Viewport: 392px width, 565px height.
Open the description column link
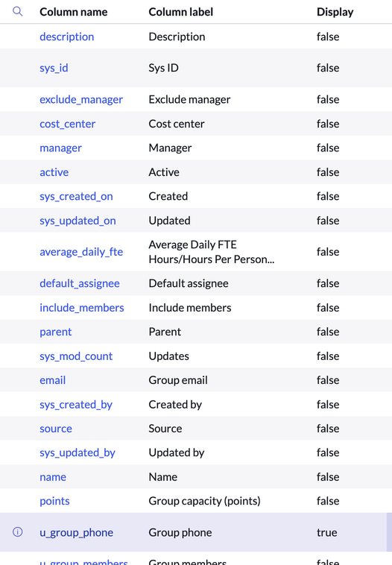point(66,37)
